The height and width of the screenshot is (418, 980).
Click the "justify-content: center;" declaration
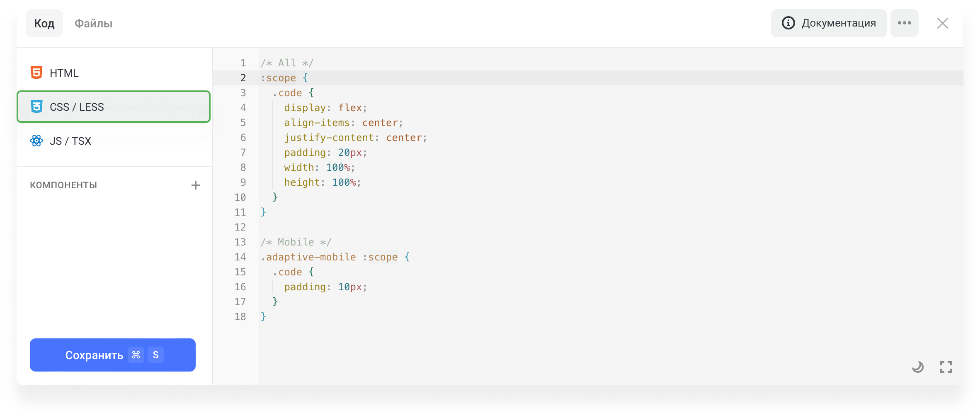(x=355, y=138)
